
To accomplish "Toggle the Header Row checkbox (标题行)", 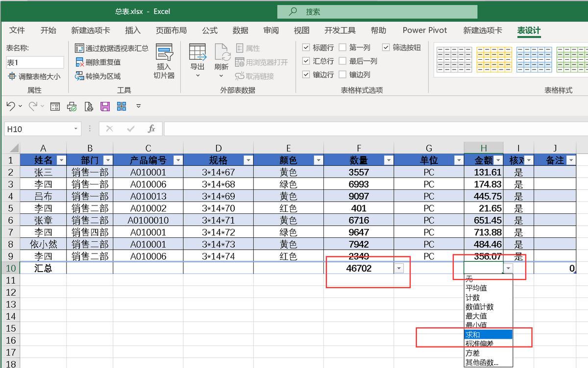I will [x=306, y=47].
